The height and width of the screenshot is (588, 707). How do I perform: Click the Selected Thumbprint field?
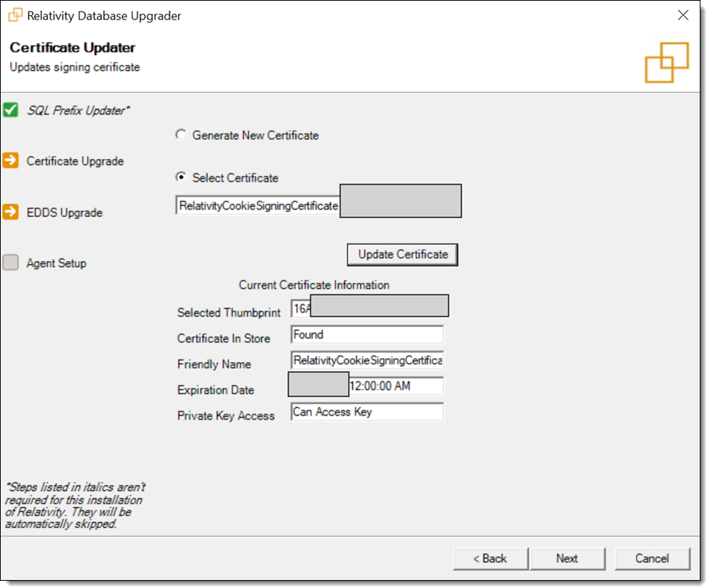[370, 308]
